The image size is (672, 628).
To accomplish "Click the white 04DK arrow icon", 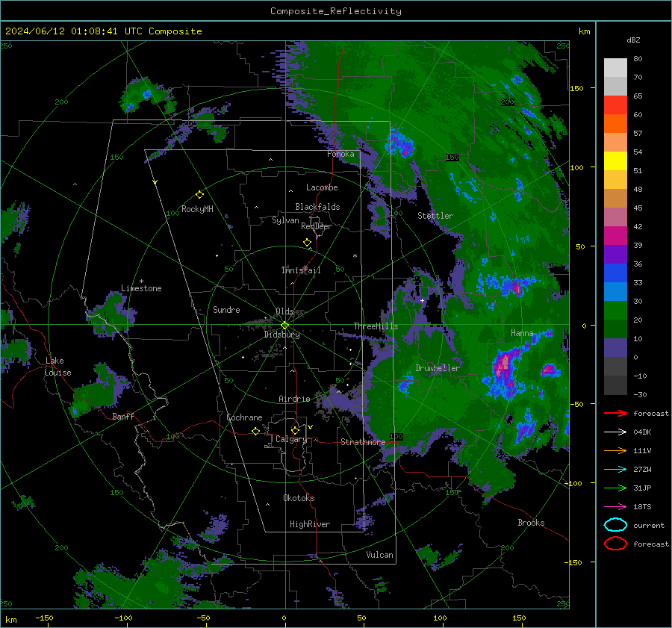I will click(615, 432).
